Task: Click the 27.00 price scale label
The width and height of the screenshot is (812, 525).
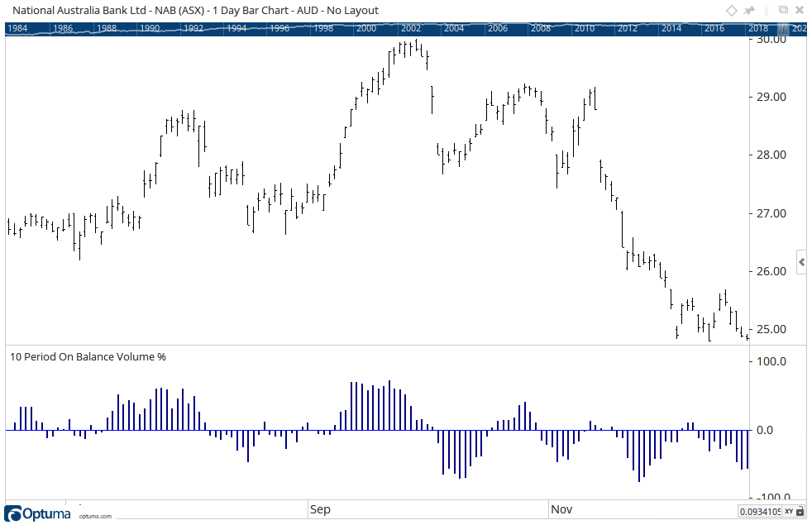Action: [771, 213]
